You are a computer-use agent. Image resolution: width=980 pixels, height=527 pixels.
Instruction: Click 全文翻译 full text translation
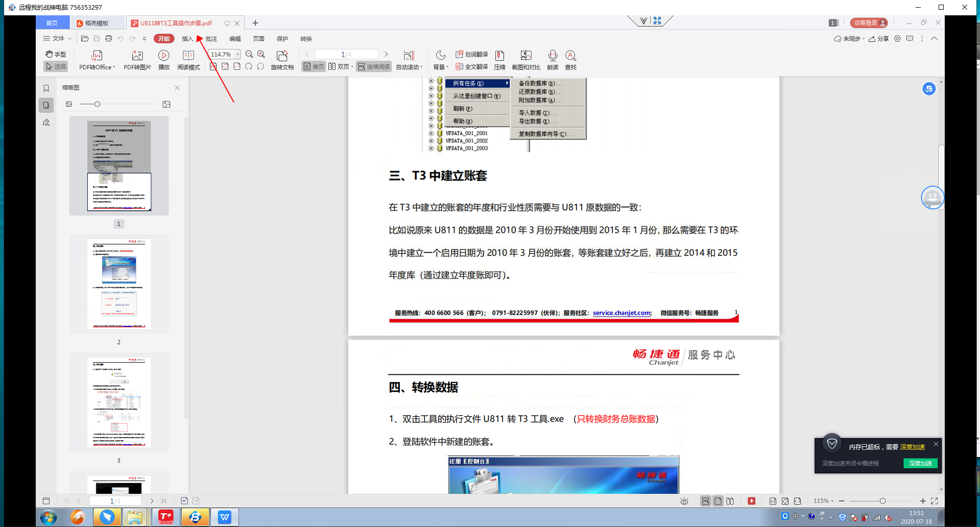click(471, 66)
